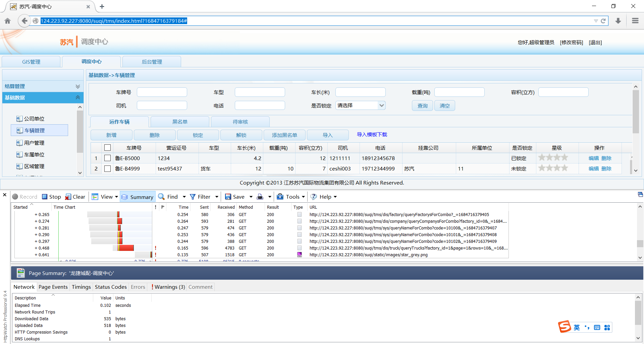644x344 pixels.
Task: Switch to the 后台管理 tab
Action: [x=152, y=62]
